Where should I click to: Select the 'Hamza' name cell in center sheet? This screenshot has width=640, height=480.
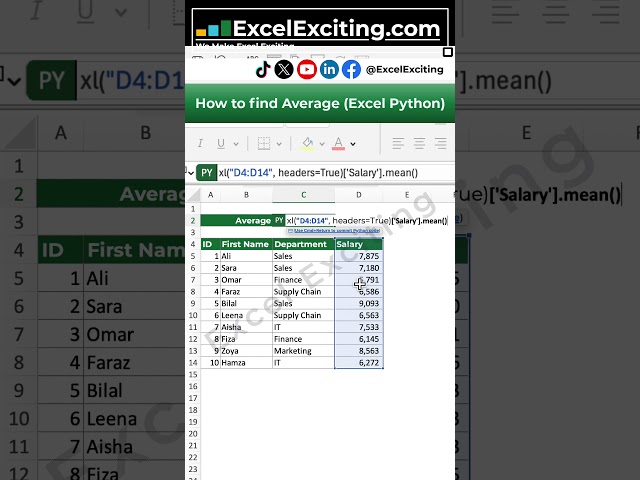tap(247, 362)
